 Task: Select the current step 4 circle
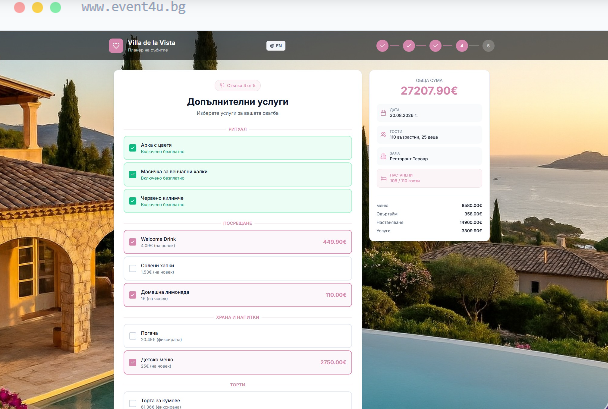[462, 46]
